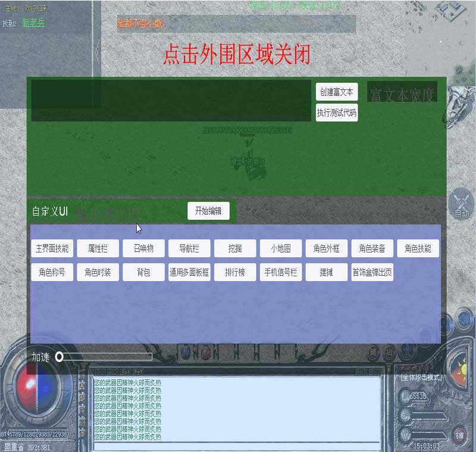
Task: Open the 排行榜 UI option
Action: click(235, 272)
